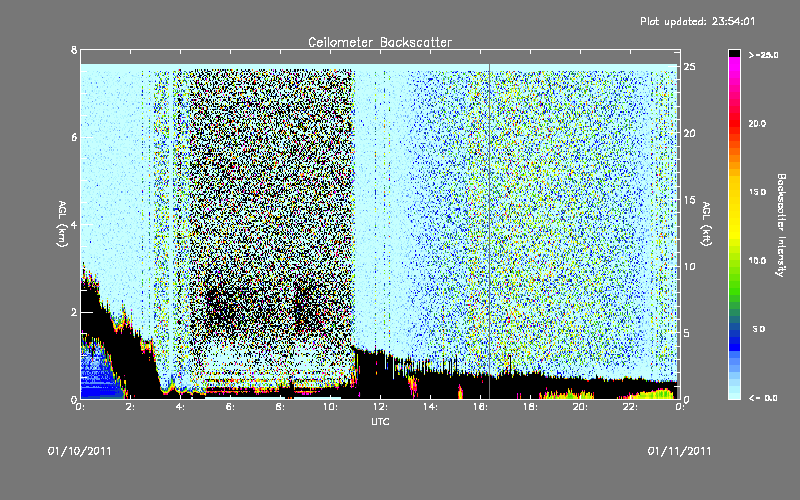
Task: Click the x-axis '12:' hour label
Action: click(x=380, y=407)
